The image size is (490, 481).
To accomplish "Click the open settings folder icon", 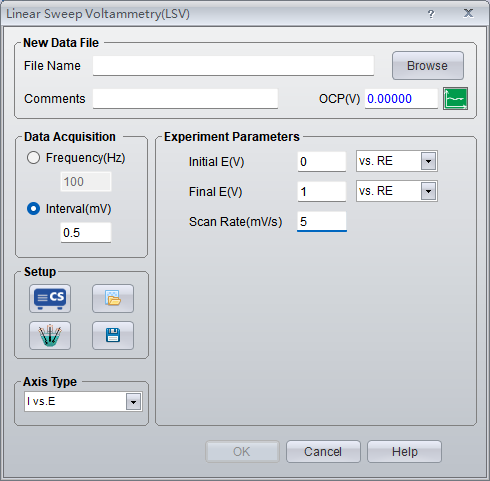I will point(113,298).
